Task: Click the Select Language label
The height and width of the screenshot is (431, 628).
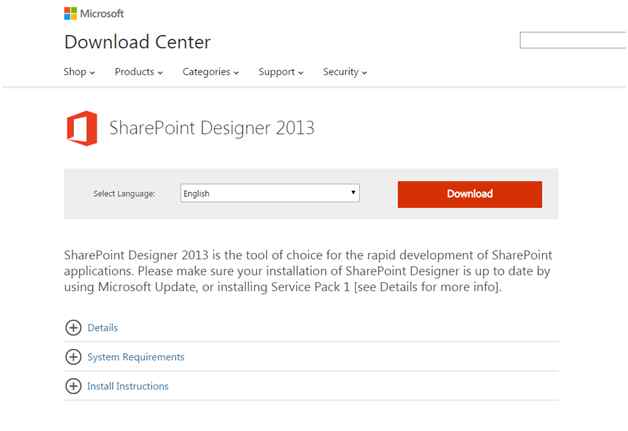Action: pos(124,194)
